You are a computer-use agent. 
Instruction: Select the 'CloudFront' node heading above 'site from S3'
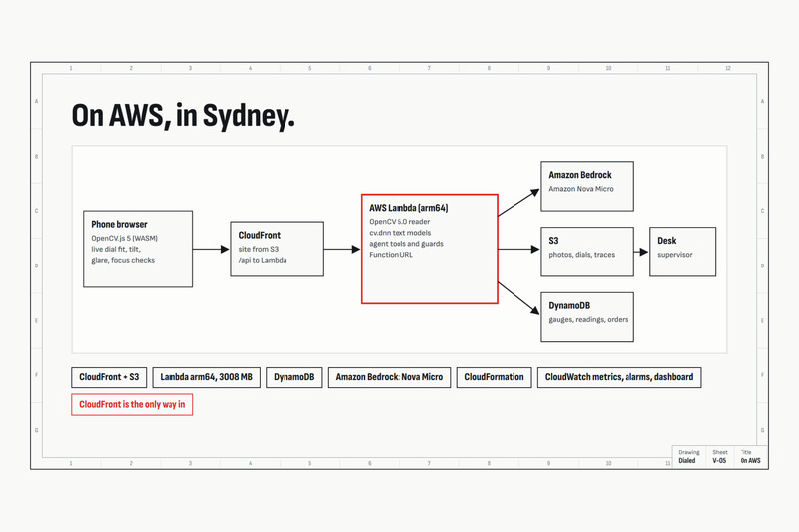point(260,235)
